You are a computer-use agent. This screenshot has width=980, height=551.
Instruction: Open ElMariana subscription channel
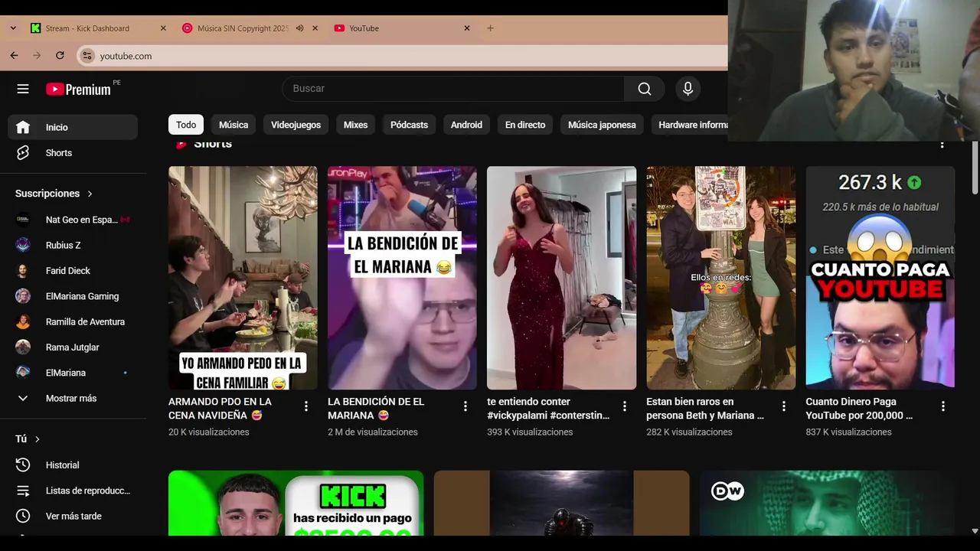point(73,373)
